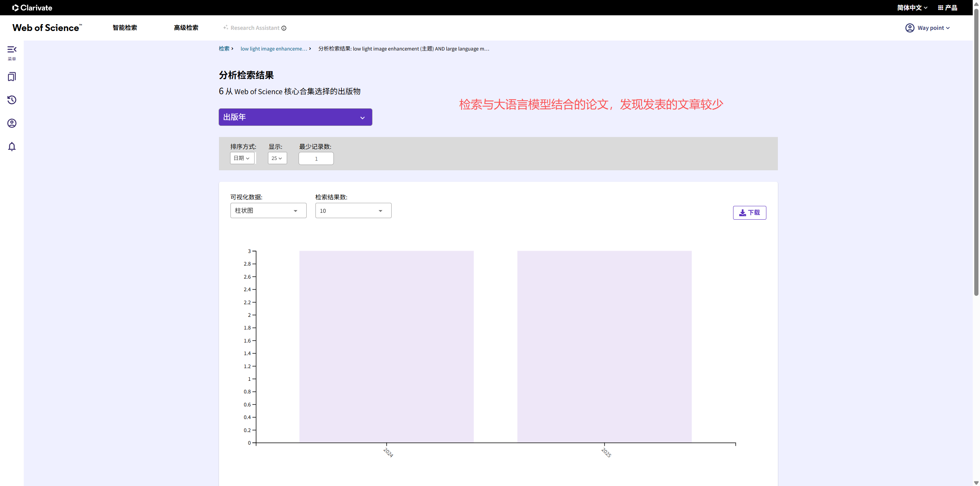
Task: Open the 简体中文 language selector
Action: pyautogui.click(x=912, y=8)
